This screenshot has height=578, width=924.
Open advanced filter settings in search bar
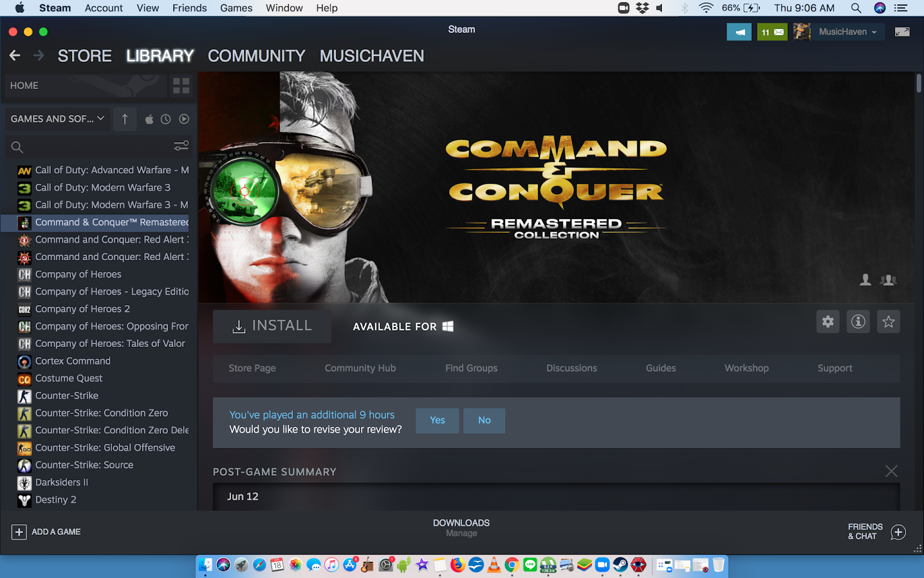click(181, 146)
